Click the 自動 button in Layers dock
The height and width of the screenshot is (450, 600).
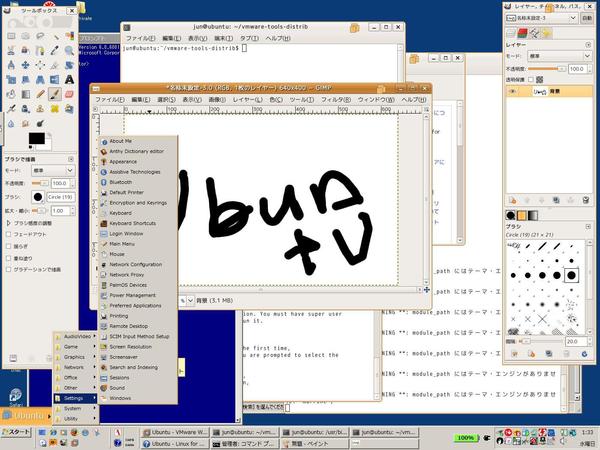pyautogui.click(x=585, y=17)
